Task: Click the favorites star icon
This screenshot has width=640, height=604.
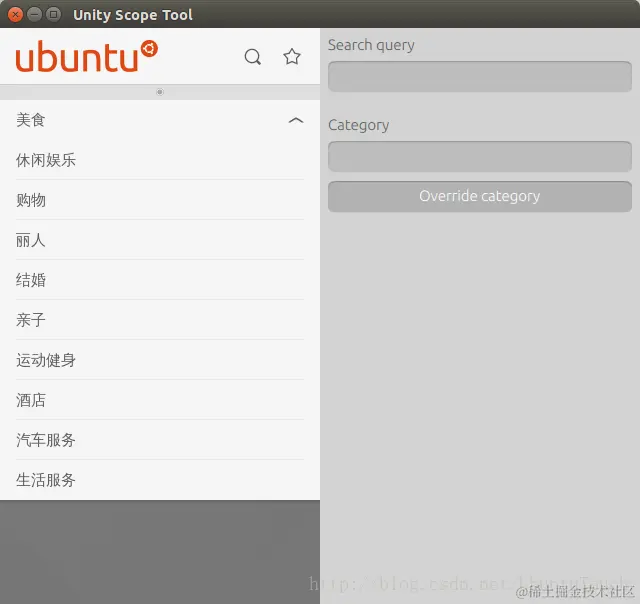Action: [292, 57]
